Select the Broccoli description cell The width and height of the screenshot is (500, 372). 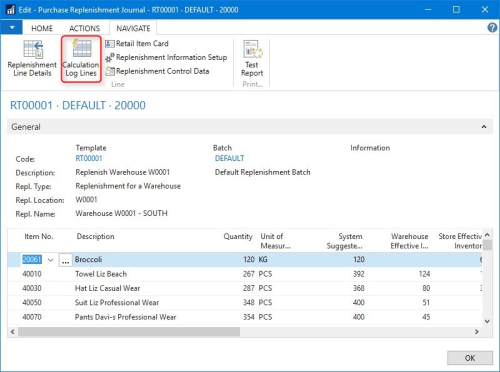(x=88, y=259)
